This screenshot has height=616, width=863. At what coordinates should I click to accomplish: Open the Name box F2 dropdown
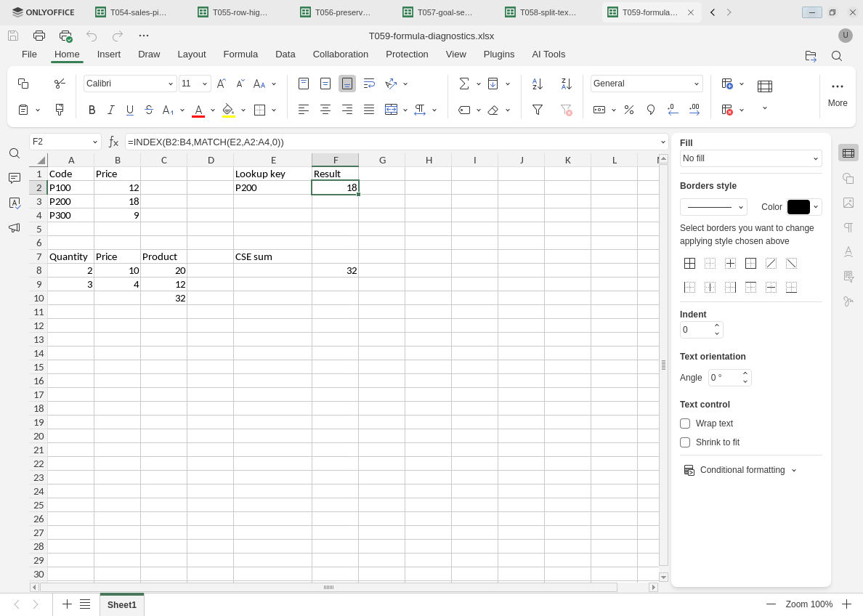coord(94,142)
